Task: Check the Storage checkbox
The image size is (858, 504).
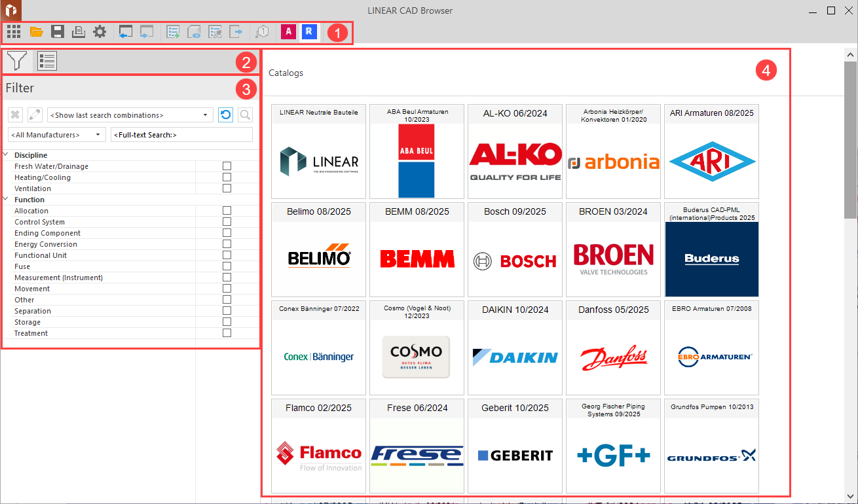Action: [227, 322]
